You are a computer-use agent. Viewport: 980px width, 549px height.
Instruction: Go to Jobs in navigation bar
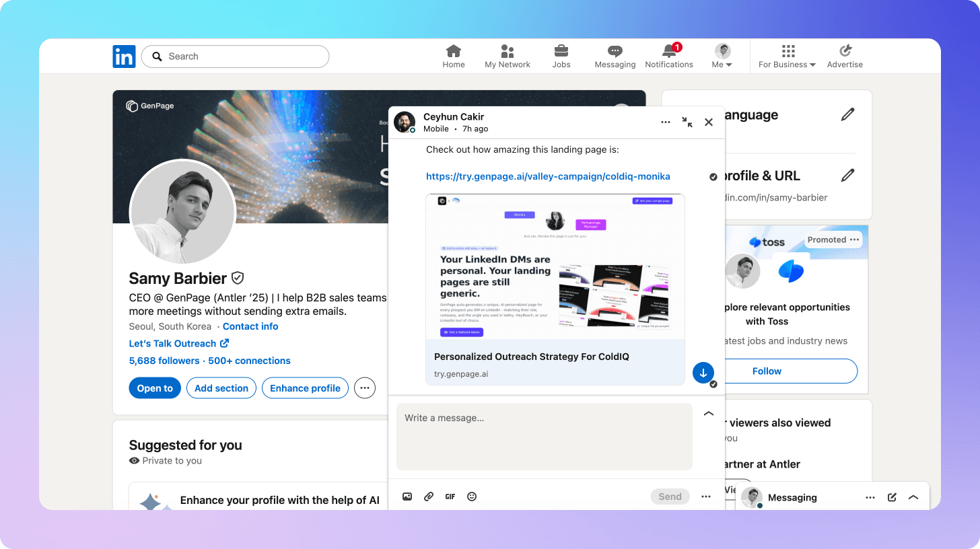tap(561, 57)
